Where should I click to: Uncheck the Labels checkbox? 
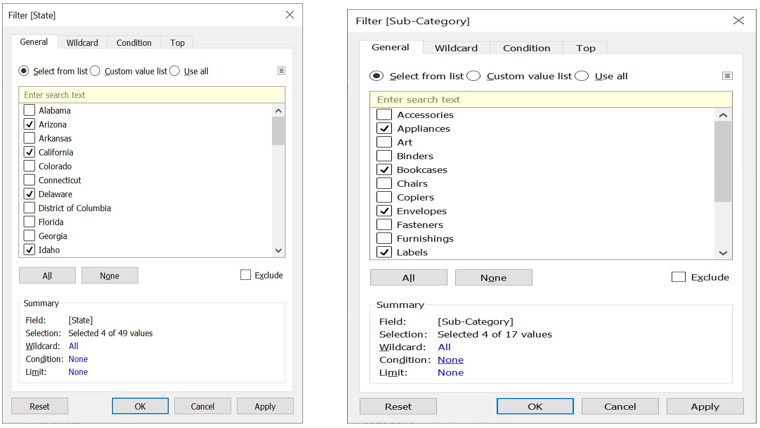pyautogui.click(x=384, y=252)
